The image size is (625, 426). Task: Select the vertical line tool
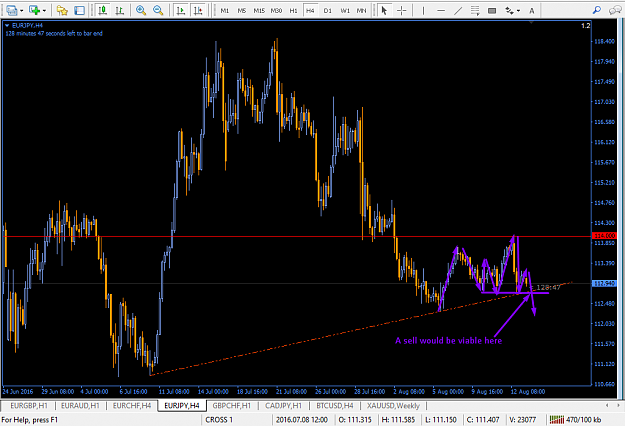(x=423, y=10)
